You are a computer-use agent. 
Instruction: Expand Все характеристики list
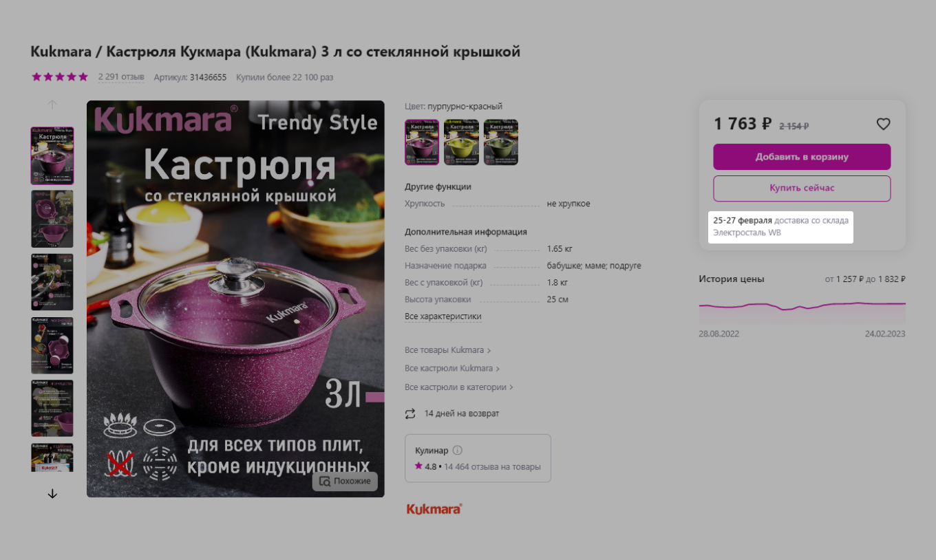coord(443,316)
